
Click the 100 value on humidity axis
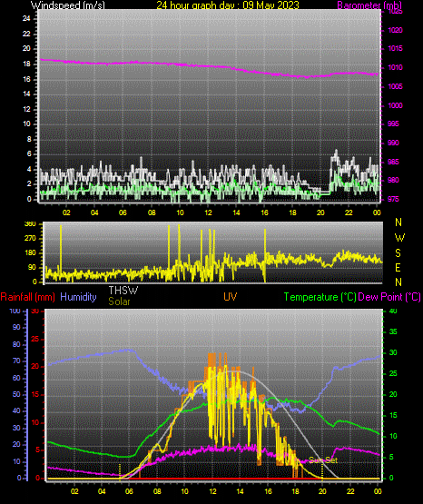(x=15, y=311)
